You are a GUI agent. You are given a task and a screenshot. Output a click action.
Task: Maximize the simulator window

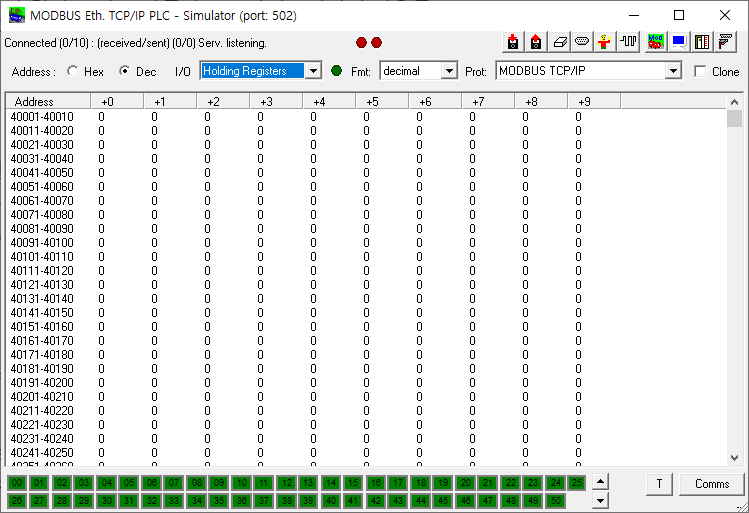679,15
